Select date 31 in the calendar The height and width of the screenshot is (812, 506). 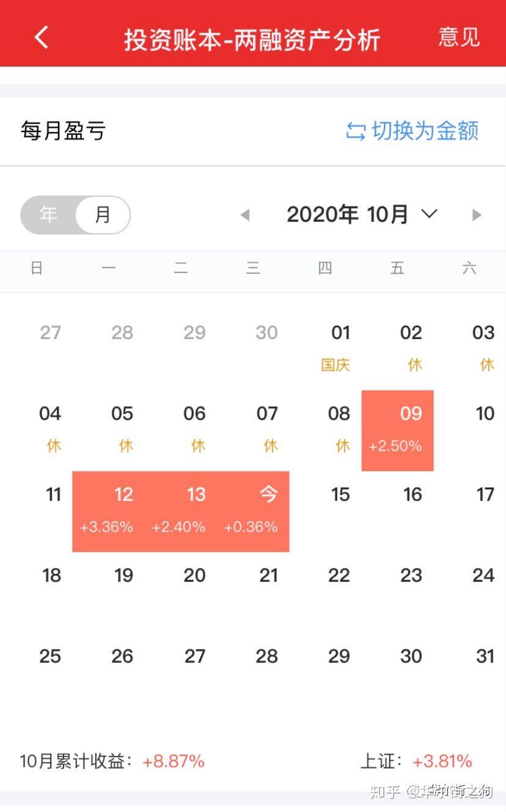[485, 656]
